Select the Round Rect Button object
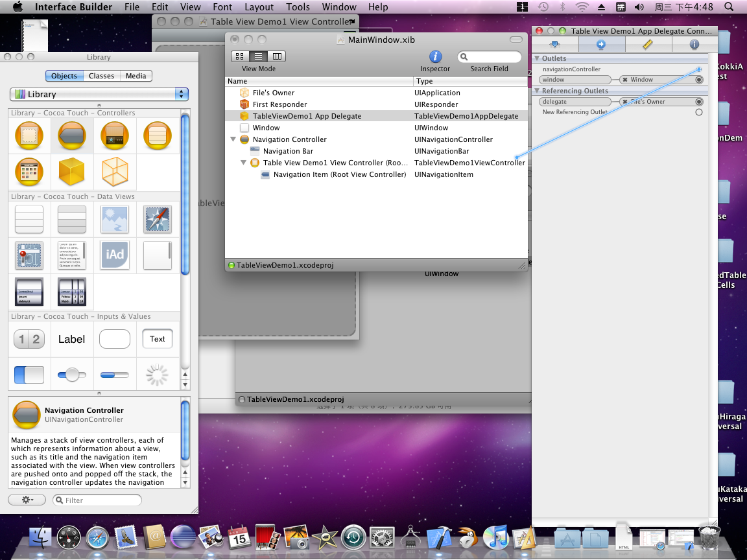Screen dimensions: 747x560 [x=115, y=339]
